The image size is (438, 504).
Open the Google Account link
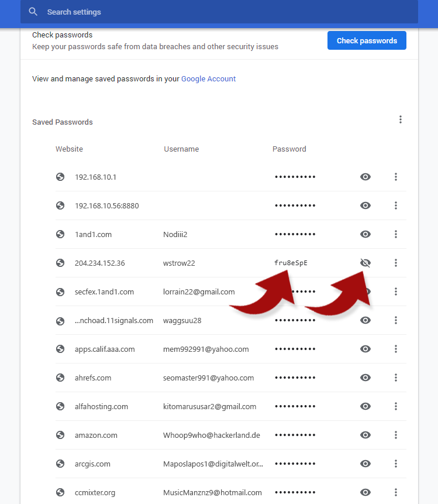(x=208, y=79)
